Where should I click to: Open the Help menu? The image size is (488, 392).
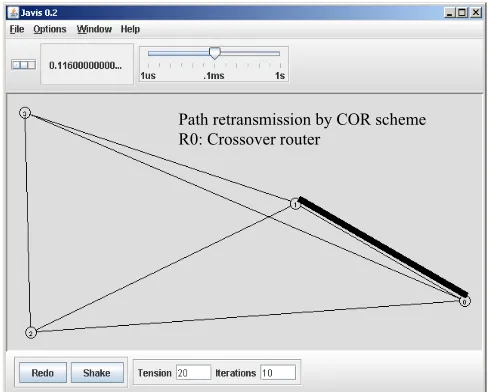pyautogui.click(x=130, y=29)
